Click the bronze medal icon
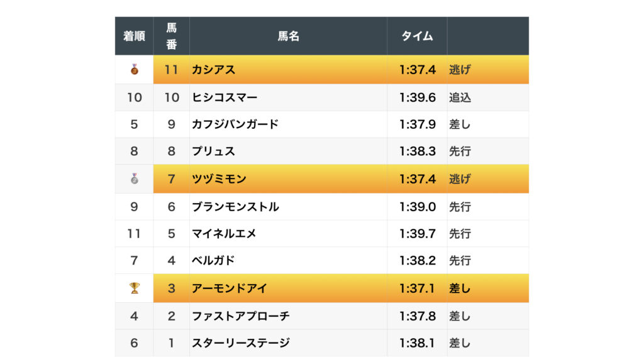This screenshot has width=644, height=362. point(134,70)
